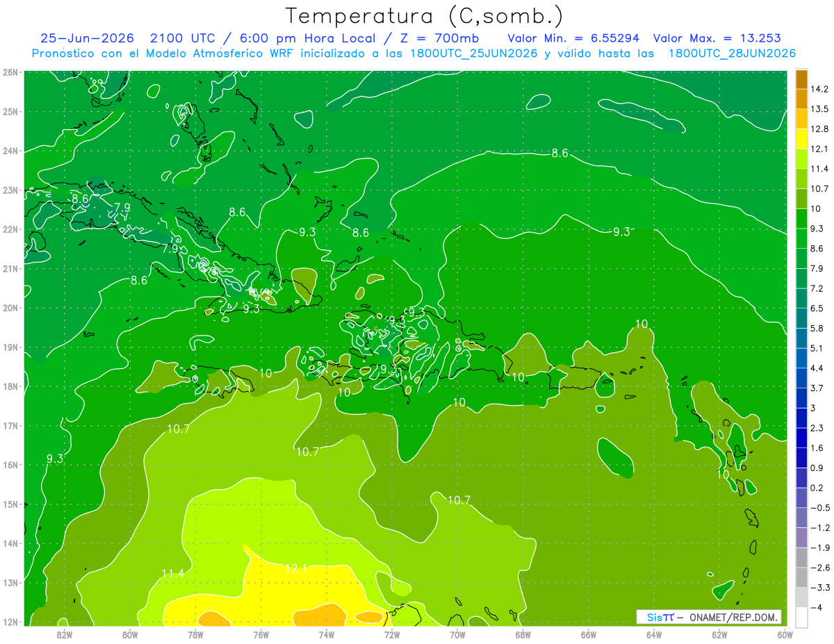Click the 'Sisπ' logo text

pyautogui.click(x=660, y=617)
